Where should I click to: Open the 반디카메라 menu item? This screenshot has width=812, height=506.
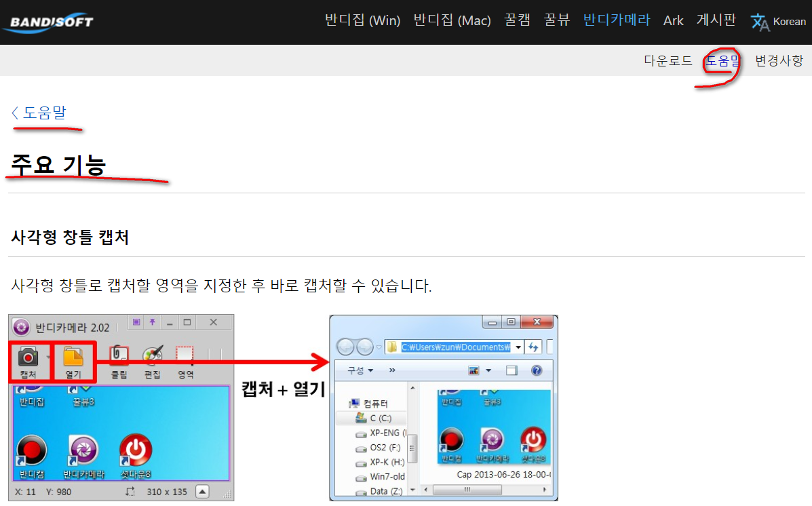[616, 20]
